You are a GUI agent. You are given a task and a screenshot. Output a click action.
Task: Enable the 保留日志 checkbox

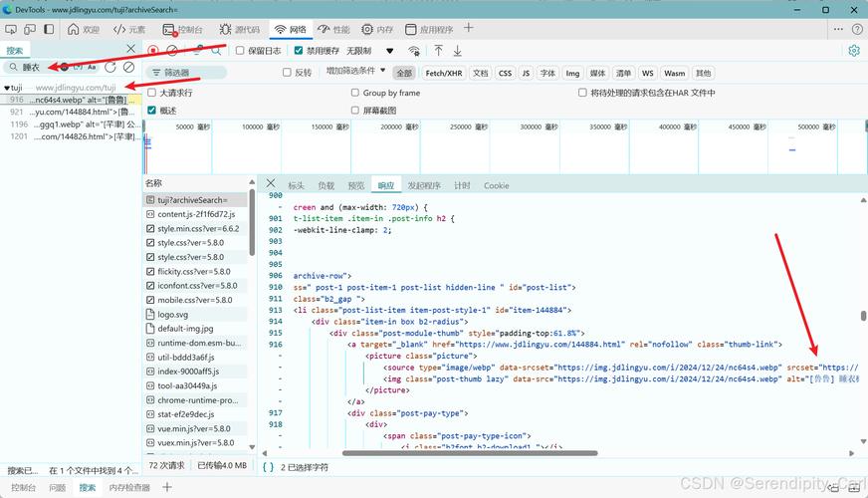pos(240,50)
